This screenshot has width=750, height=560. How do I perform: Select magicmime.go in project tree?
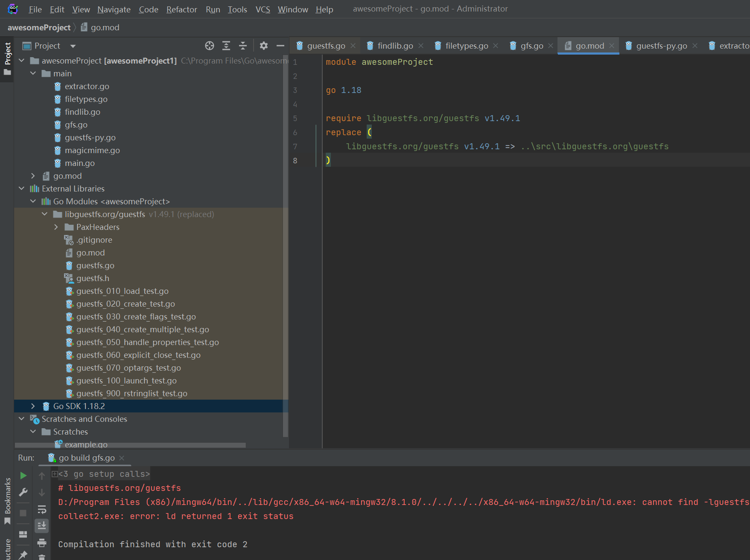click(x=92, y=150)
